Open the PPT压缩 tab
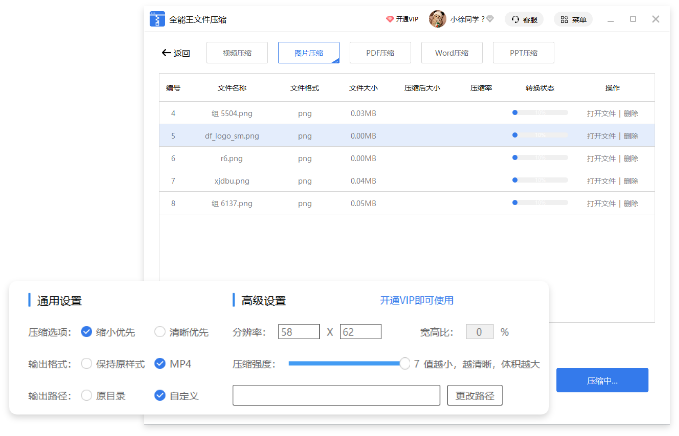This screenshot has height=436, width=679. coord(524,53)
